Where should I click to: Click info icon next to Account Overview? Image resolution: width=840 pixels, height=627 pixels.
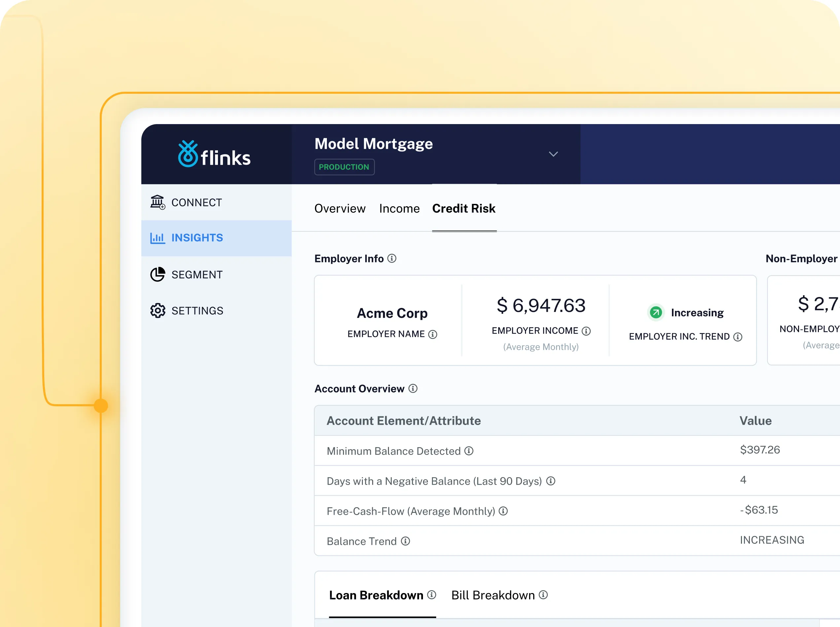pos(413,389)
